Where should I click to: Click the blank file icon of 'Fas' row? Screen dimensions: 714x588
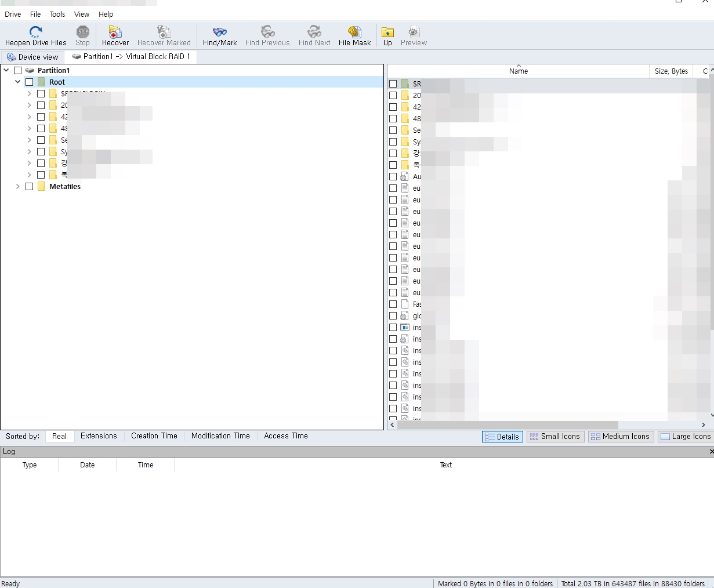[x=405, y=304]
